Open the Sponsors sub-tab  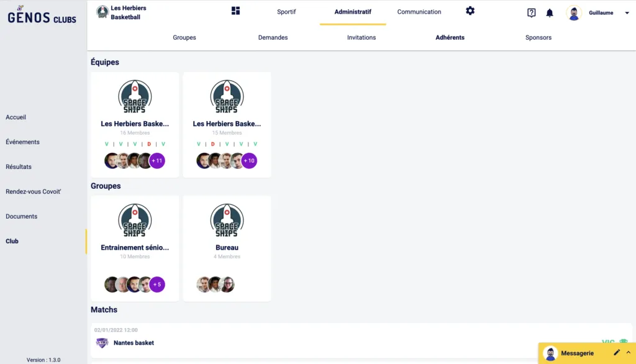[x=538, y=37]
